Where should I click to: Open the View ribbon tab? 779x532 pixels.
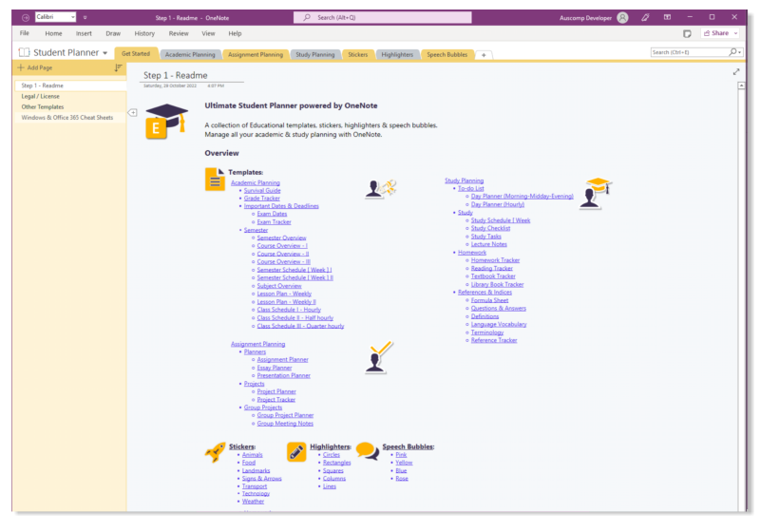pyautogui.click(x=208, y=33)
